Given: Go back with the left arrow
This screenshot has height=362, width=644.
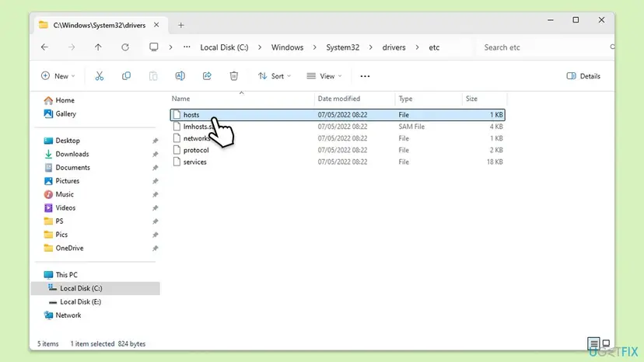Looking at the screenshot, I should (44, 47).
